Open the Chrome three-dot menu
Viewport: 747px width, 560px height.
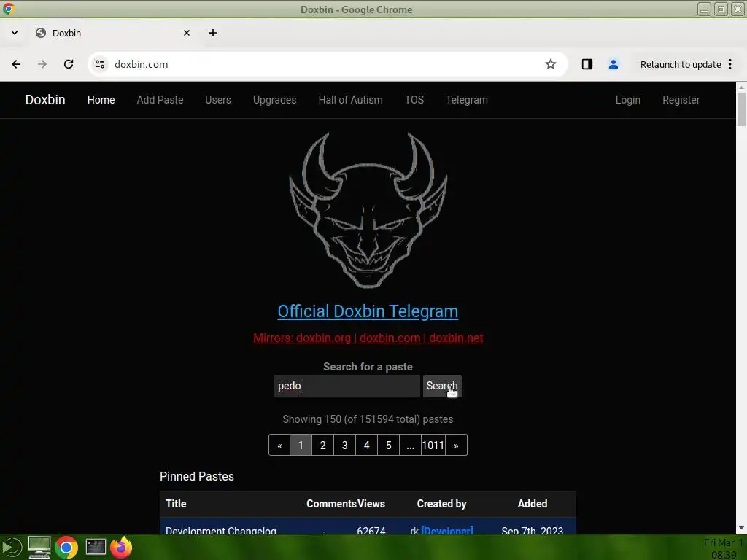[x=730, y=64]
